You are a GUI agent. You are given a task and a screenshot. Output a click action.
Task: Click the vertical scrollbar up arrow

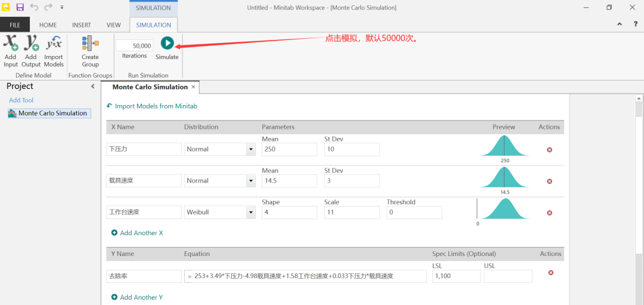(639, 98)
